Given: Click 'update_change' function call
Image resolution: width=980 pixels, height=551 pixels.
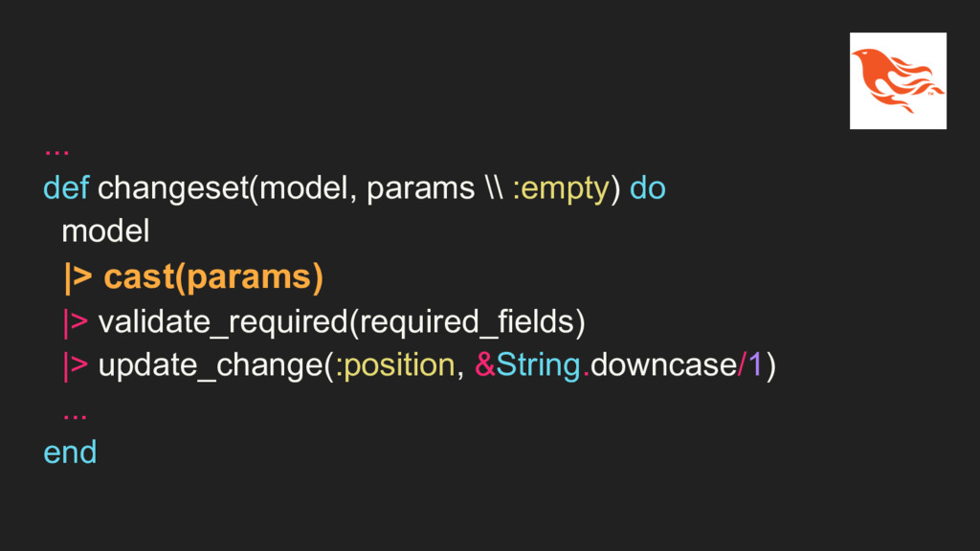Looking at the screenshot, I should (x=211, y=366).
